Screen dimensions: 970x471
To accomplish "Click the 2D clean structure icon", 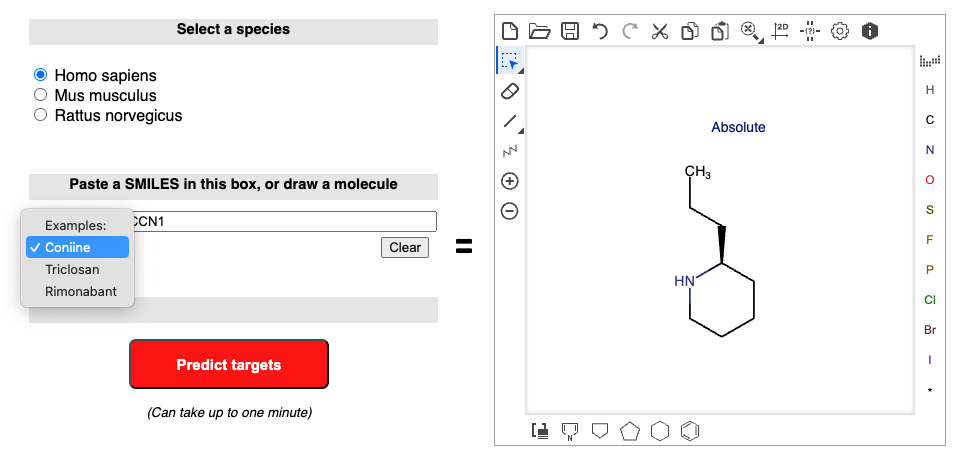I will [x=780, y=31].
